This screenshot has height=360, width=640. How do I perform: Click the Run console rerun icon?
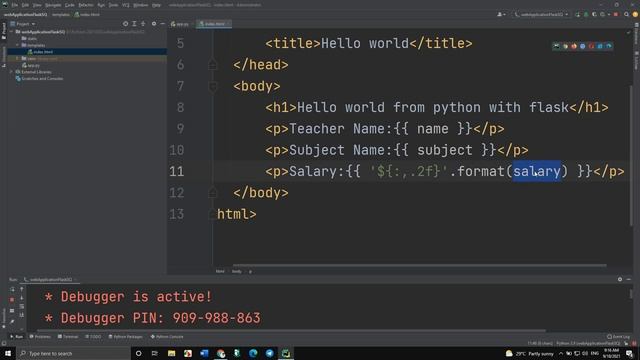(x=12, y=289)
